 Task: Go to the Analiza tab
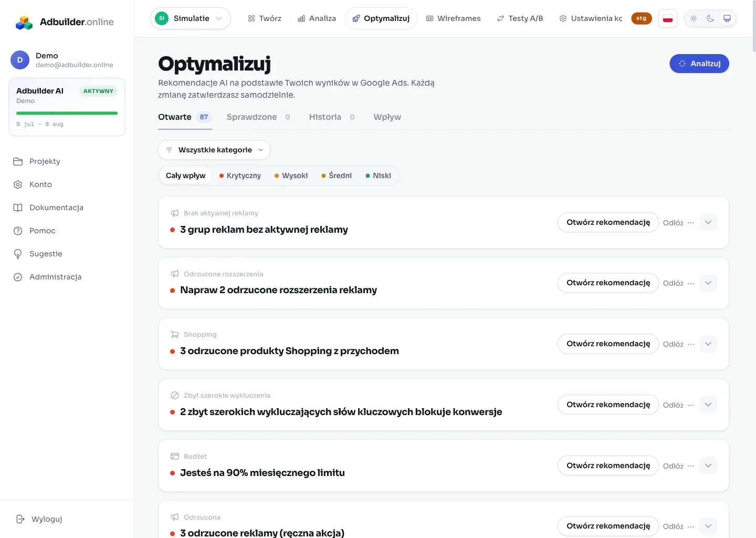tap(317, 18)
